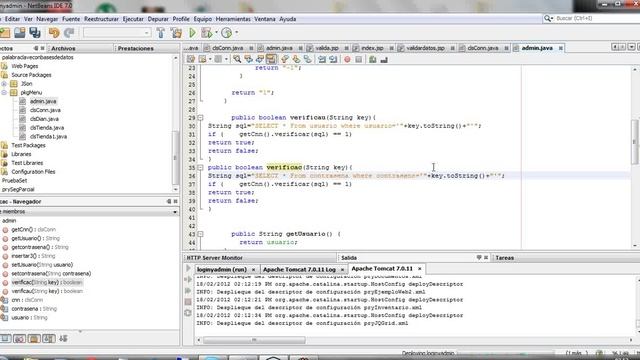Collapse the getUsuario method fold at line 43

coord(200,234)
